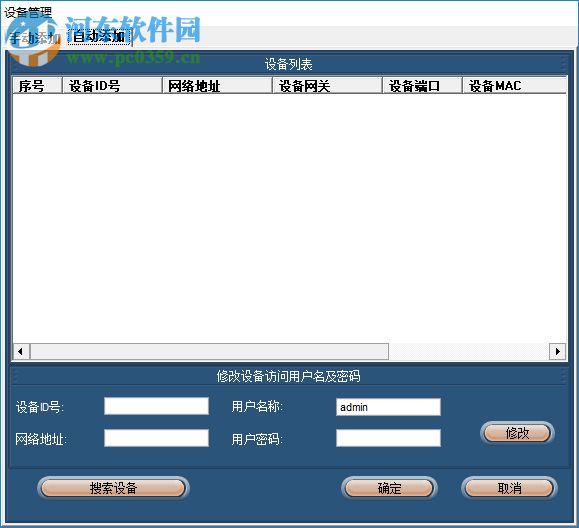Switch to the 手动添加 tab
The image size is (579, 528).
pos(34,37)
